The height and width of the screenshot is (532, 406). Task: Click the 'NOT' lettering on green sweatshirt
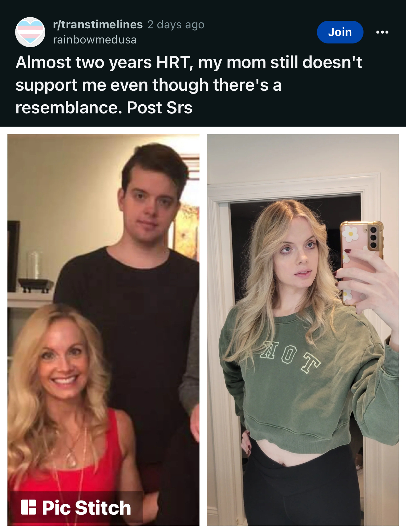click(x=291, y=357)
